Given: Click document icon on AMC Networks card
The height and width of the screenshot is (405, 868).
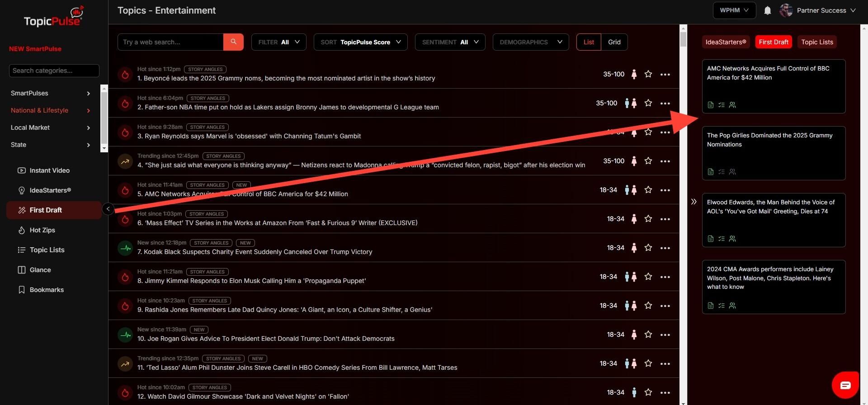Looking at the screenshot, I should tap(710, 105).
